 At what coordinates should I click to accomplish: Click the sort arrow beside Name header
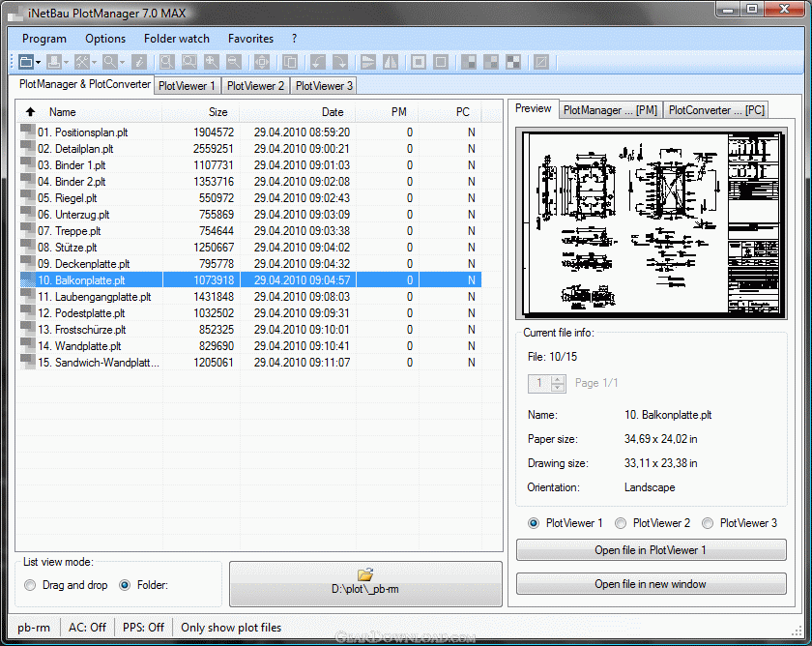(x=31, y=112)
